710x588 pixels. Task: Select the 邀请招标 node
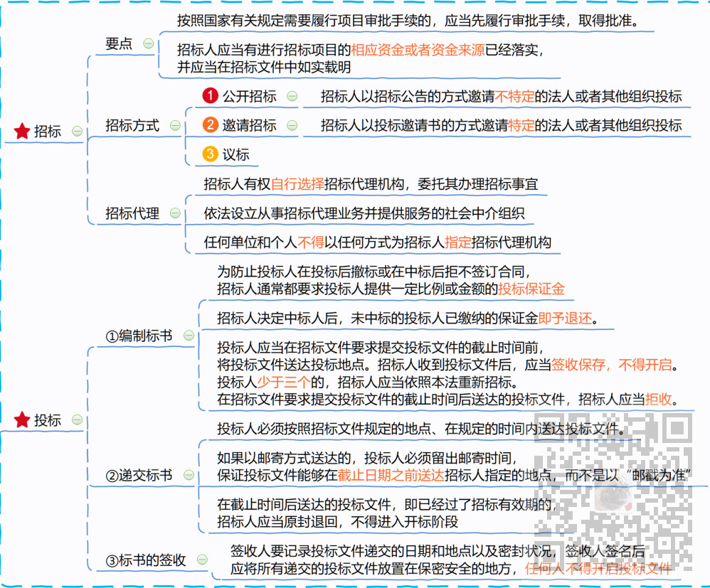pos(250,125)
